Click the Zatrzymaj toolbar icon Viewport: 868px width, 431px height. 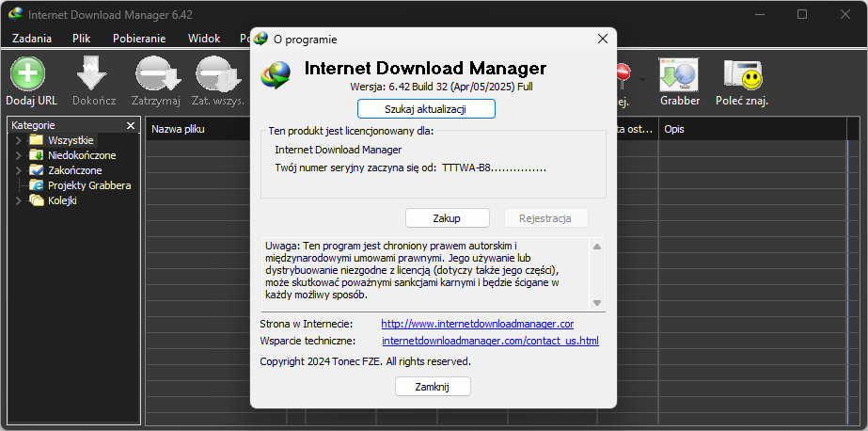click(x=158, y=74)
